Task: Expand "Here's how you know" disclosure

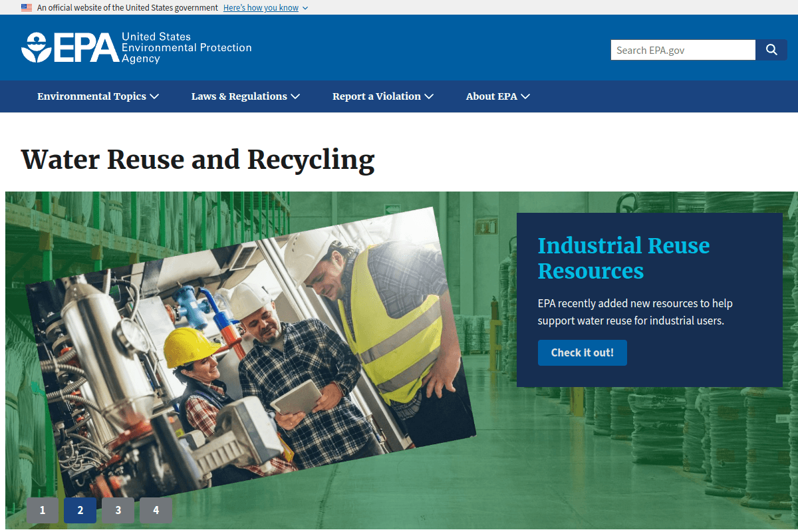Action: 265,7
